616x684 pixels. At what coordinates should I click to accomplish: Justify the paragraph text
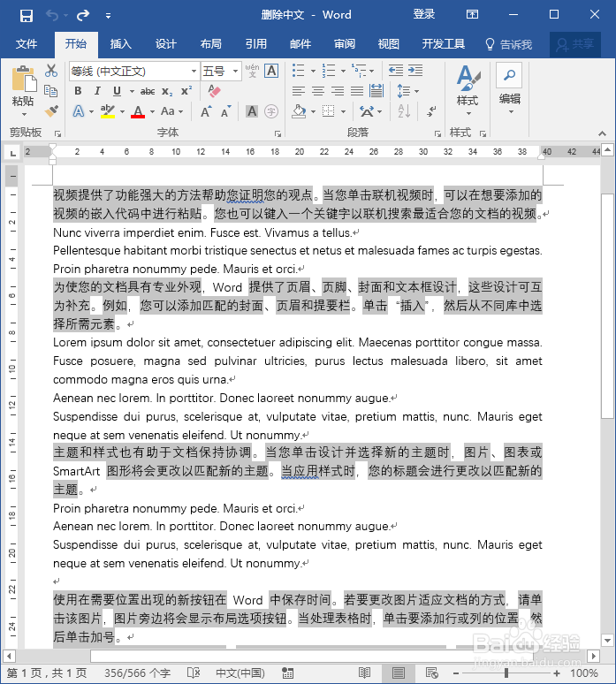tap(357, 91)
